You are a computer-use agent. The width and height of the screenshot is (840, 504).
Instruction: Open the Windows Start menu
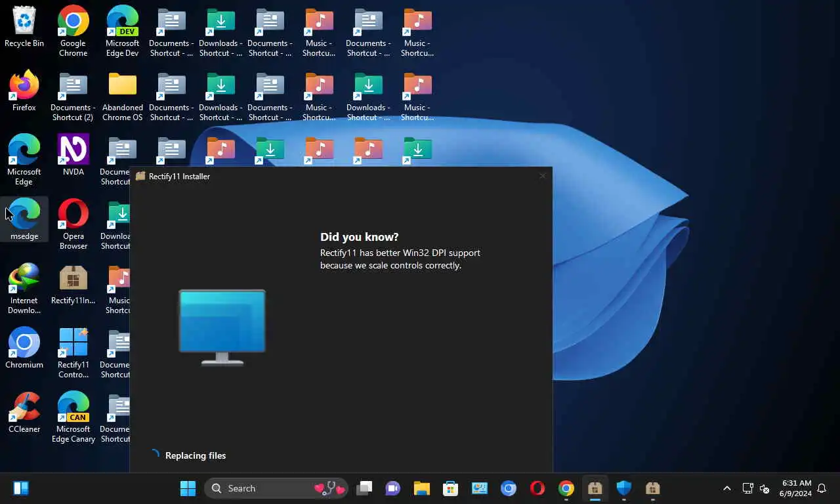tap(188, 488)
